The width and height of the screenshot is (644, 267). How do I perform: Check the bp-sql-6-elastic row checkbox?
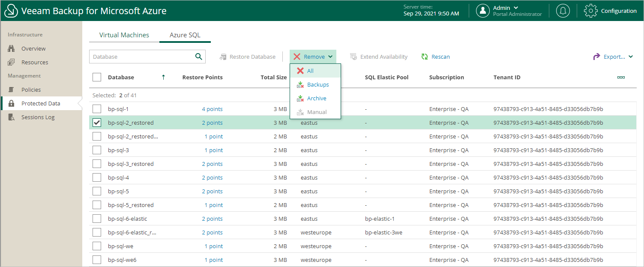point(97,219)
